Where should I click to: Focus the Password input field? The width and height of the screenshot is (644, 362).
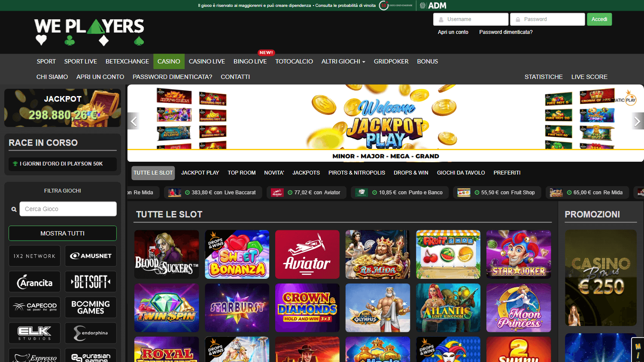(x=548, y=19)
